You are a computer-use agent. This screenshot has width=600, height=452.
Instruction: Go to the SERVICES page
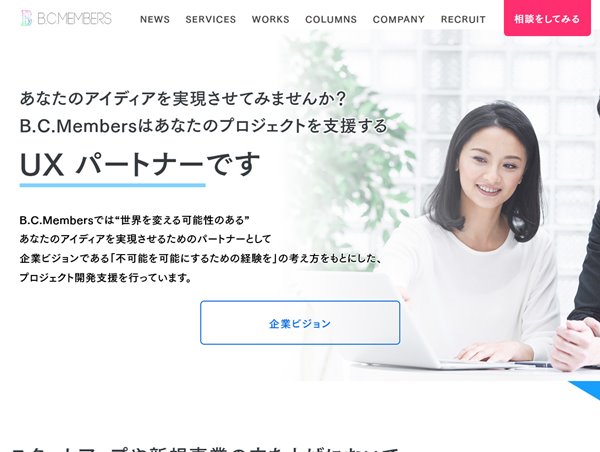click(x=210, y=19)
